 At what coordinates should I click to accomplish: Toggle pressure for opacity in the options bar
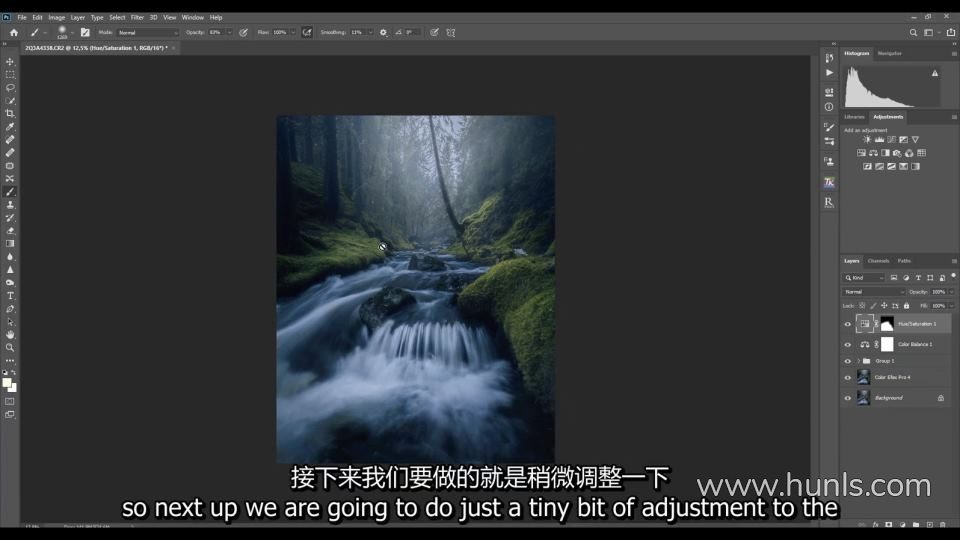coord(244,32)
